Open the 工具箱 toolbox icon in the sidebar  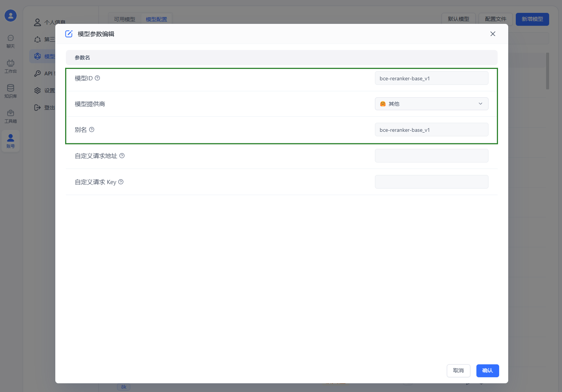click(11, 116)
